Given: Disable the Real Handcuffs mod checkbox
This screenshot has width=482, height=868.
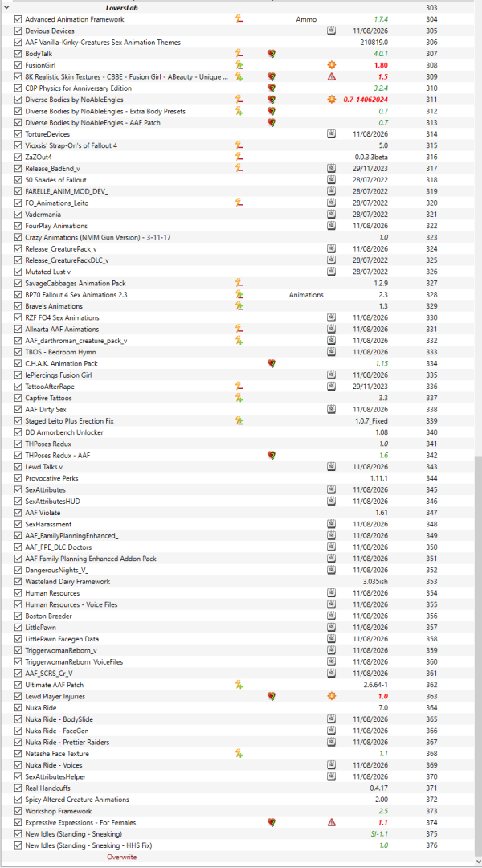Looking at the screenshot, I should (x=18, y=788).
